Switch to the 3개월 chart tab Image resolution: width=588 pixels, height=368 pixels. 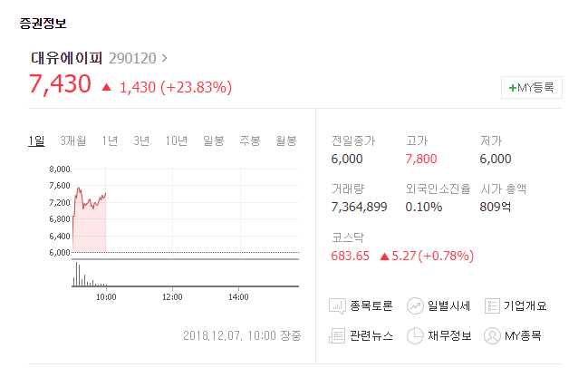coord(73,141)
